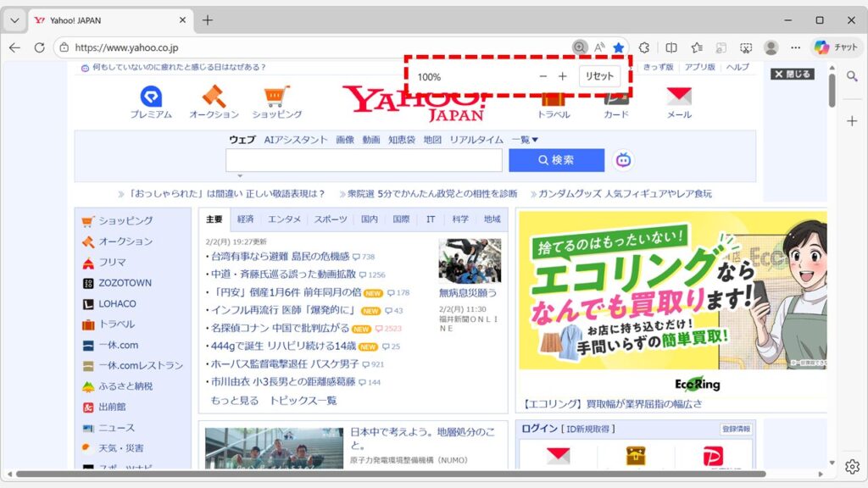
Task: Increase zoom with the plus control
Action: coord(562,75)
